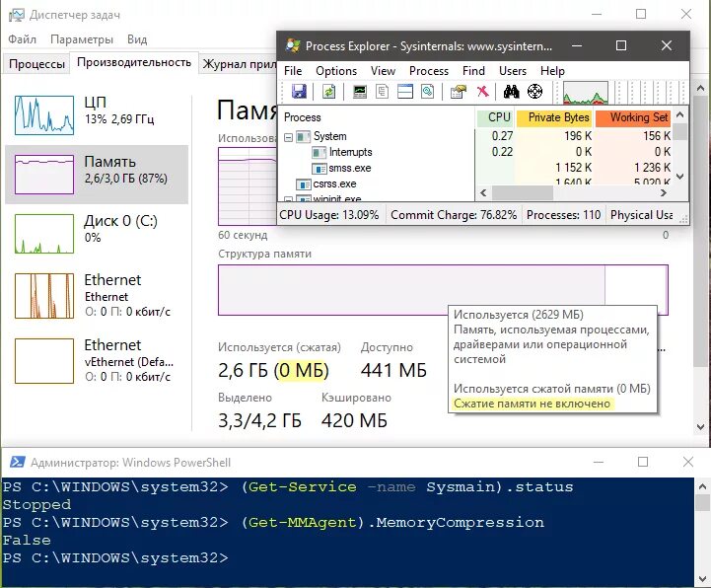The image size is (711, 588).
Task: Click the csrss.exe process icon
Action: click(x=303, y=184)
